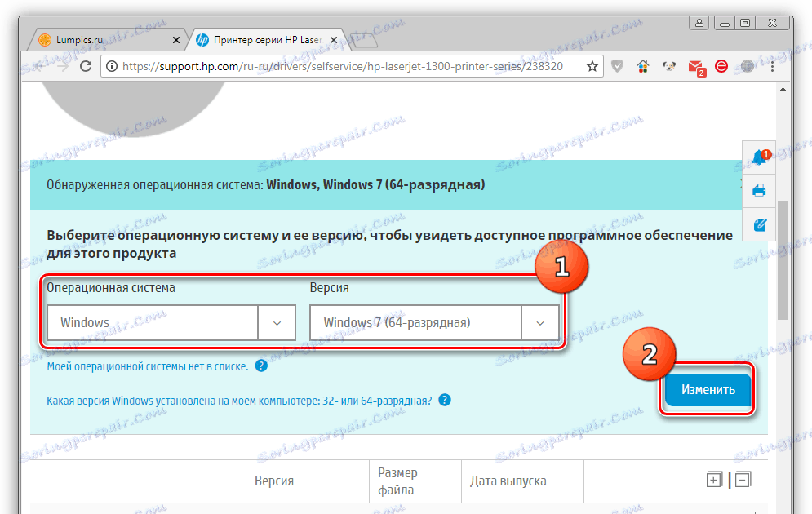Open the gray globe extension icon

pyautogui.click(x=747, y=66)
